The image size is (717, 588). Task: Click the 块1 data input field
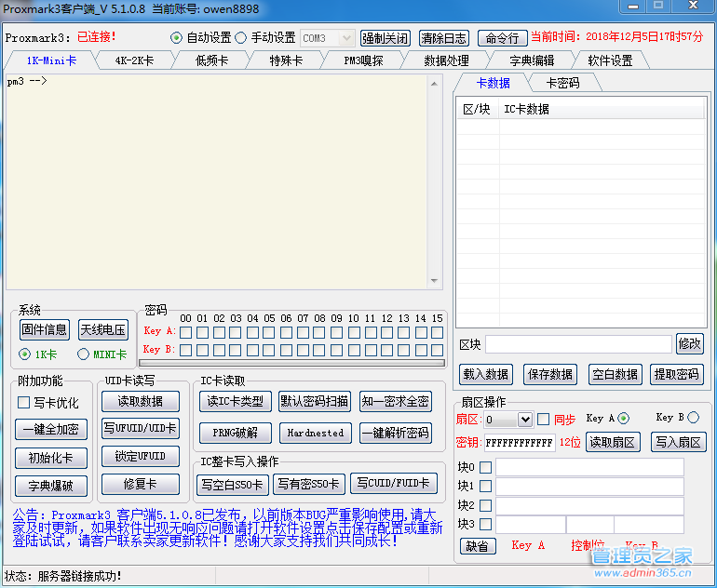[589, 486]
